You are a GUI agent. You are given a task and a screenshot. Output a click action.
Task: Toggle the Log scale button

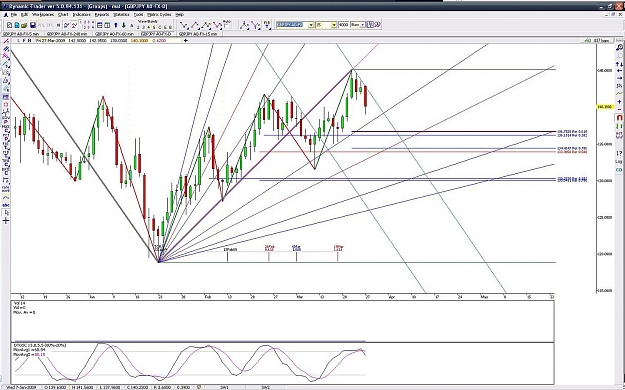[619, 162]
